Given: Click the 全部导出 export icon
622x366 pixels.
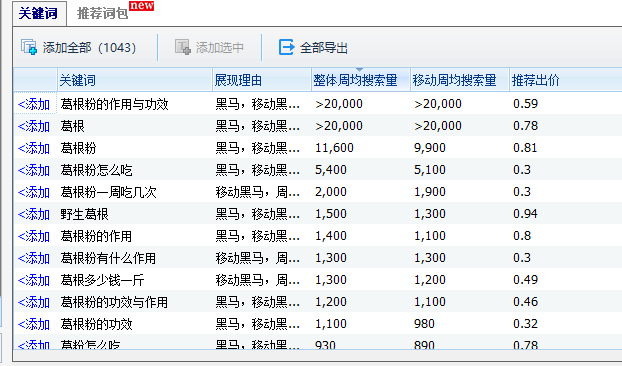Looking at the screenshot, I should (286, 47).
